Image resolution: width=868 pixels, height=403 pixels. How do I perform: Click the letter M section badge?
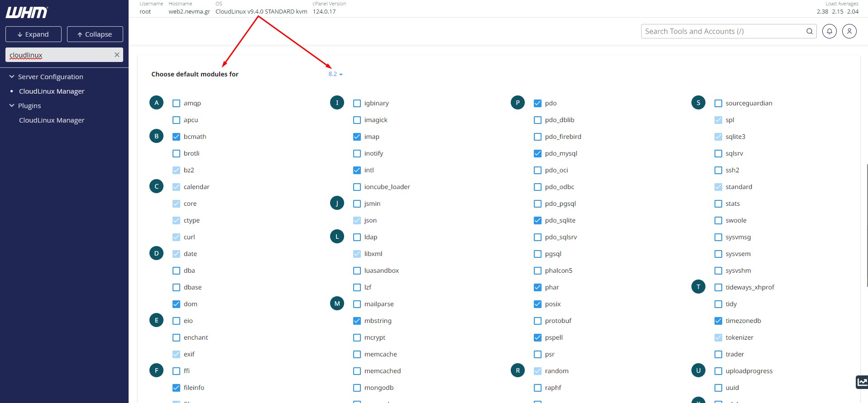337,303
